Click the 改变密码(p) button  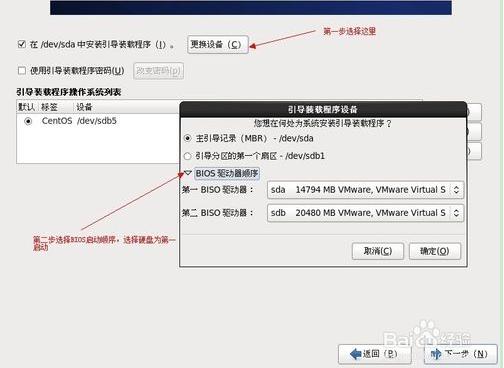click(158, 71)
